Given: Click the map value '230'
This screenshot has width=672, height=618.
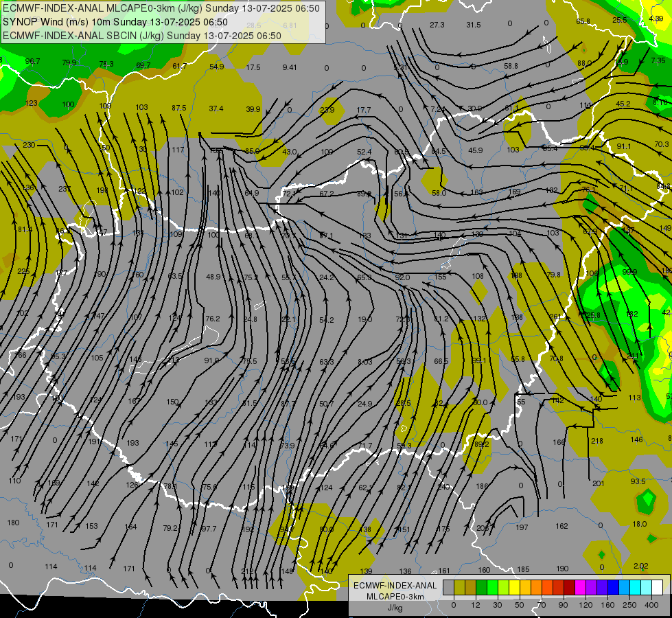Looking at the screenshot, I should [29, 145].
